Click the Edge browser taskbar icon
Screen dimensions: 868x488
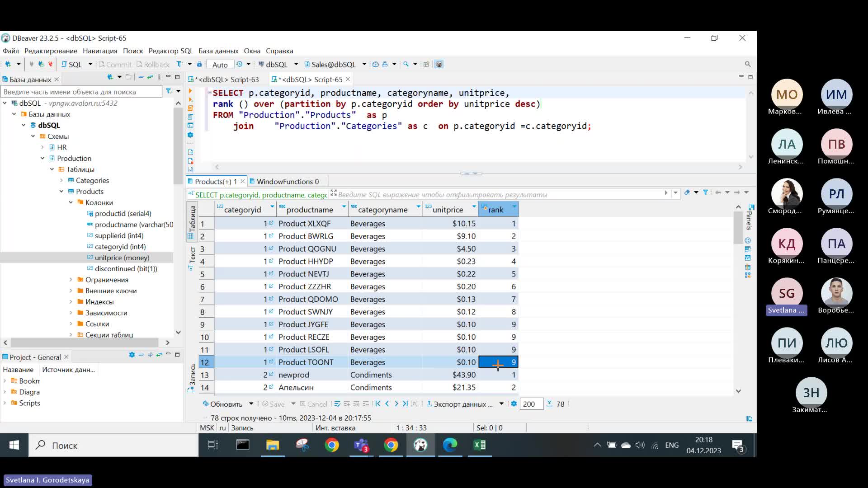pos(450,446)
